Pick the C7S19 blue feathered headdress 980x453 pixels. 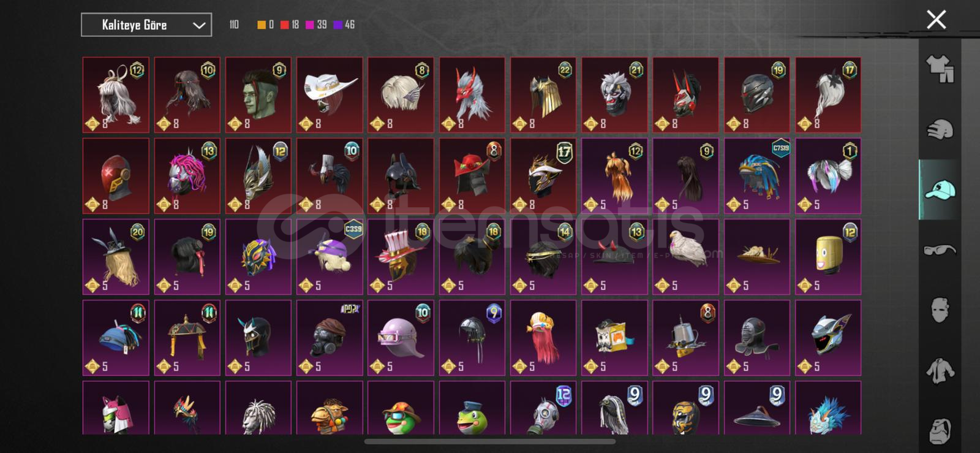[x=757, y=176]
